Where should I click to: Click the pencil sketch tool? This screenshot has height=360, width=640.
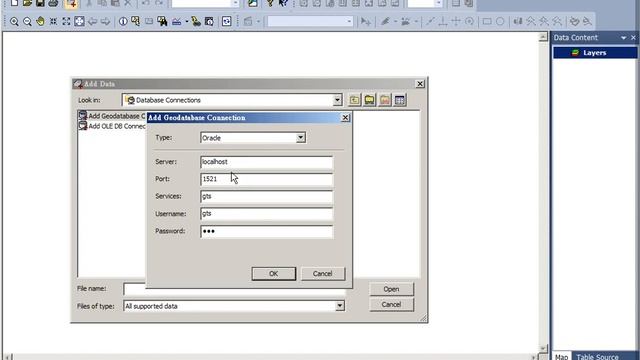click(x=385, y=21)
